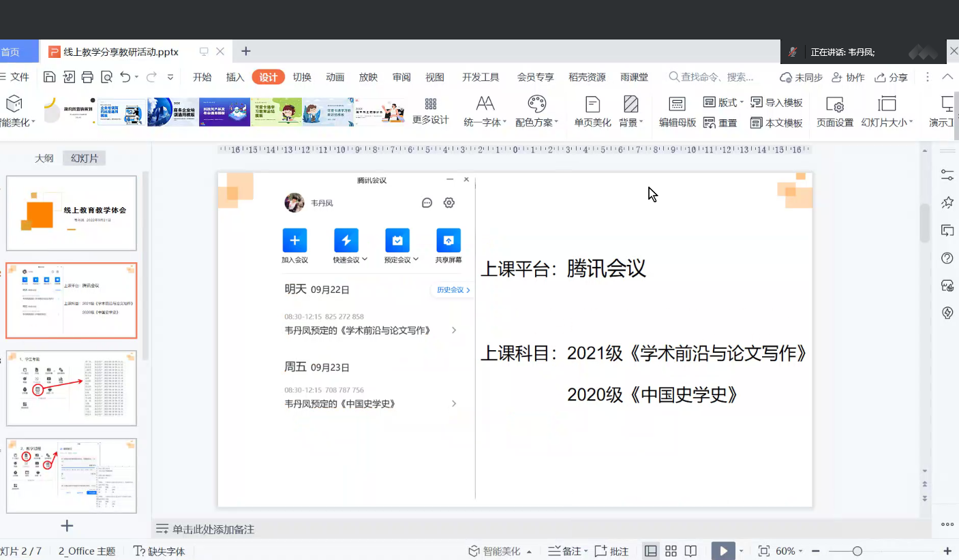959x560 pixels.
Task: Click 线上教学分享教研活动.pptx document tab
Action: (121, 52)
